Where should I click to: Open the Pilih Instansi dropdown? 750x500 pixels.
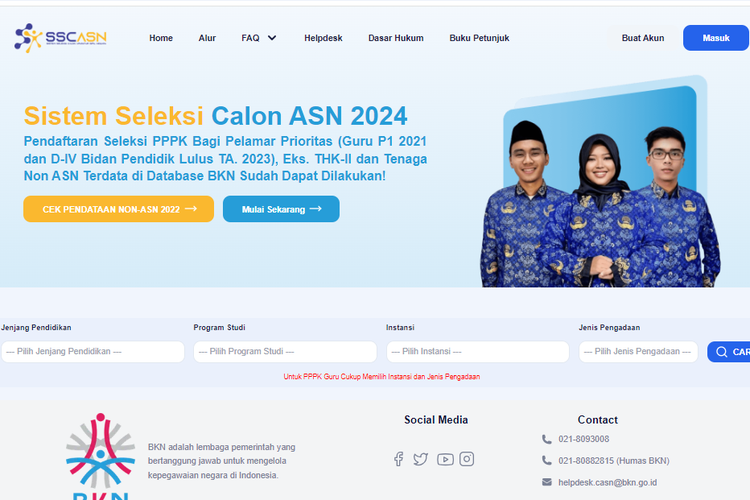coord(478,351)
